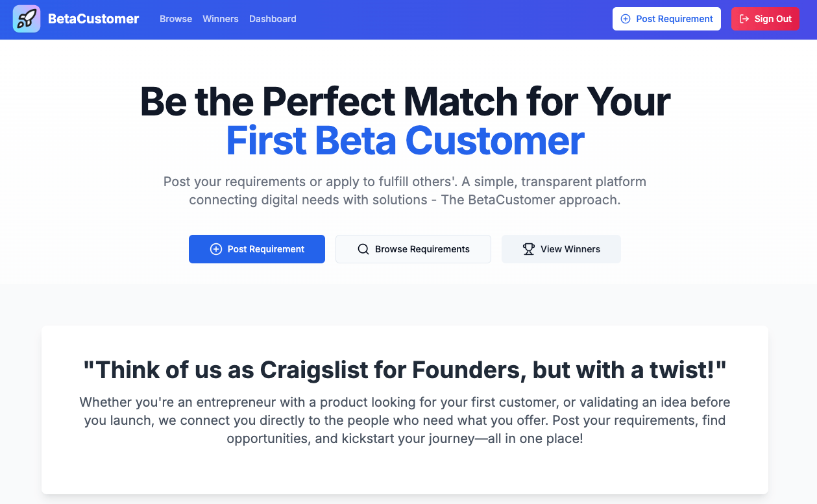Click the 'Post your requirements or apply' subtitle
Image resolution: width=817 pixels, height=504 pixels.
point(405,191)
